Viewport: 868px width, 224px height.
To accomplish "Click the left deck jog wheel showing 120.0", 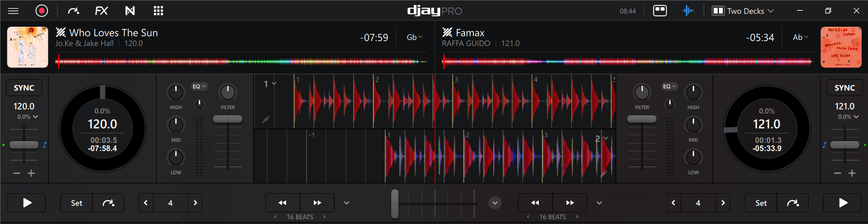I will [103, 129].
